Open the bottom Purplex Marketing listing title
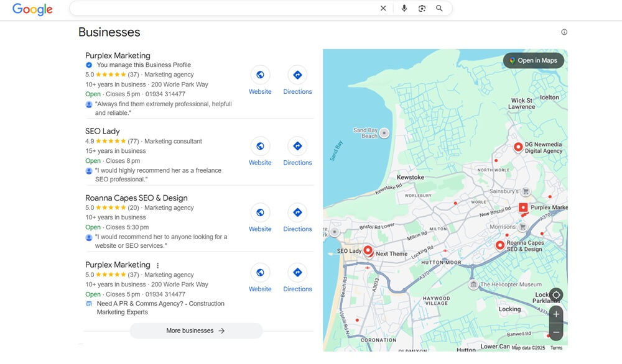Image resolution: width=622 pixels, height=364 pixels. pyautogui.click(x=118, y=265)
